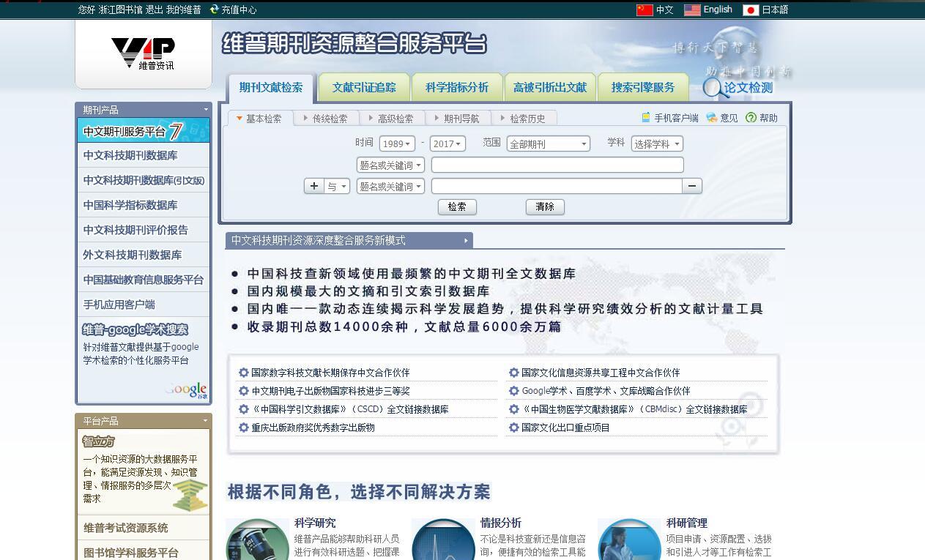The width and height of the screenshot is (925, 560).
Task: Click the first keyword input field
Action: tap(557, 165)
